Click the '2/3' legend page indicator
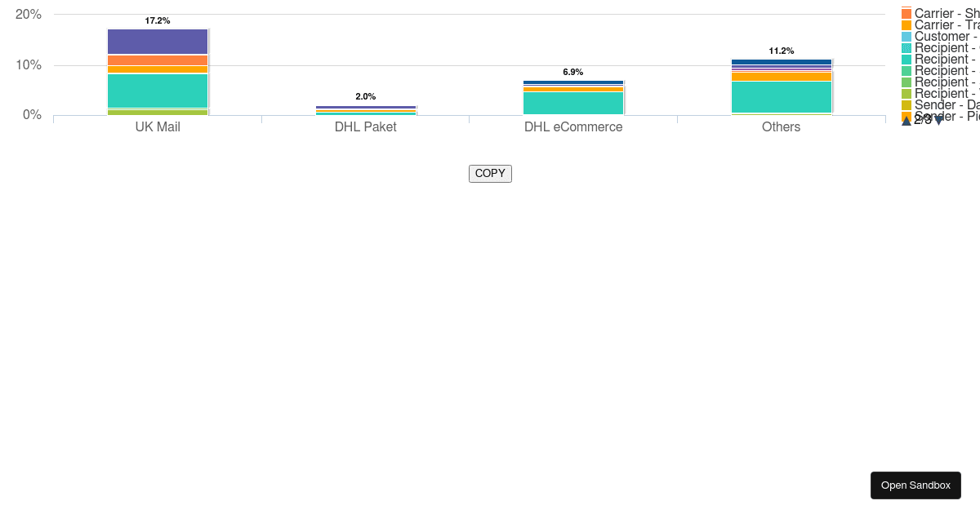 (x=920, y=119)
